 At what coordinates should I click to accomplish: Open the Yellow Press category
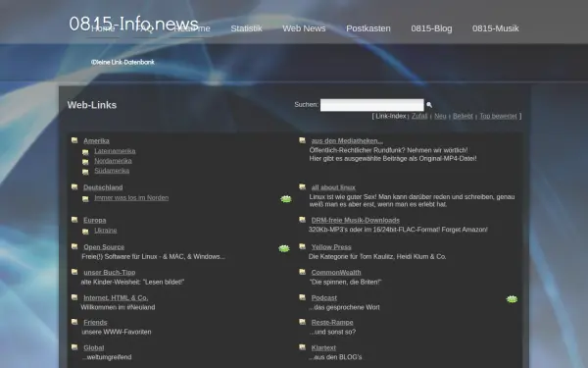(331, 247)
